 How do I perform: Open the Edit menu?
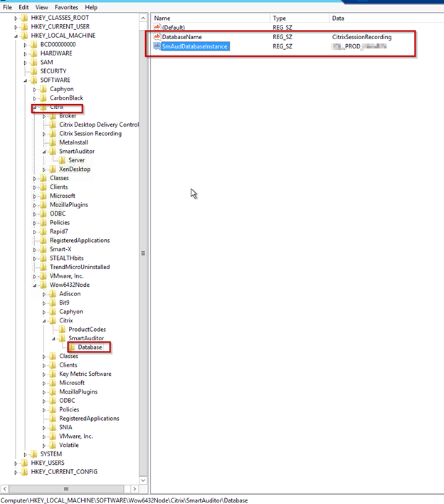[23, 7]
